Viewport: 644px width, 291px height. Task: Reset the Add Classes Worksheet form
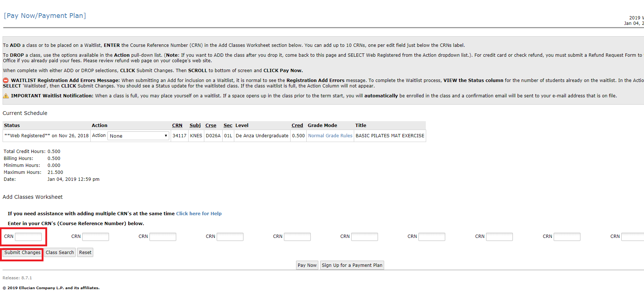pyautogui.click(x=85, y=253)
